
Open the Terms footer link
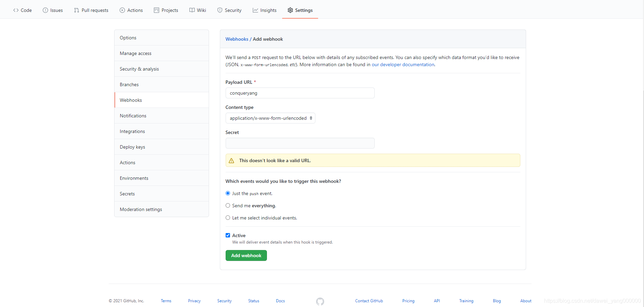pyautogui.click(x=166, y=301)
